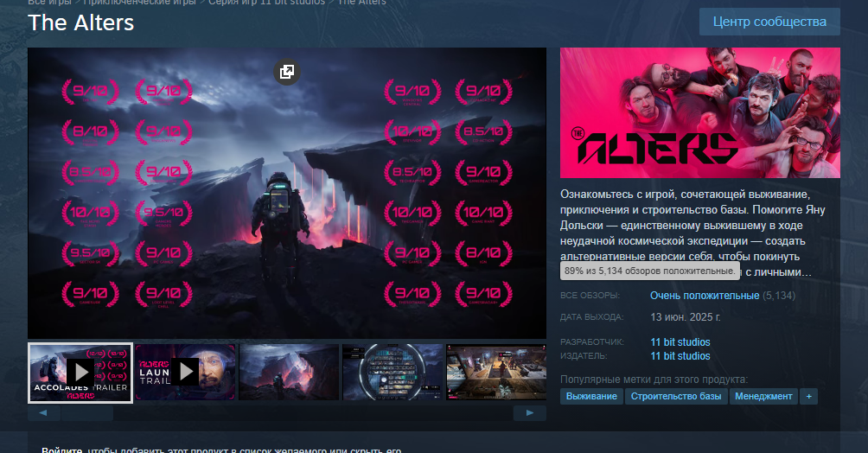Open publisher 11 bit studios link
Viewport: 868px width, 453px height.
pyautogui.click(x=680, y=356)
